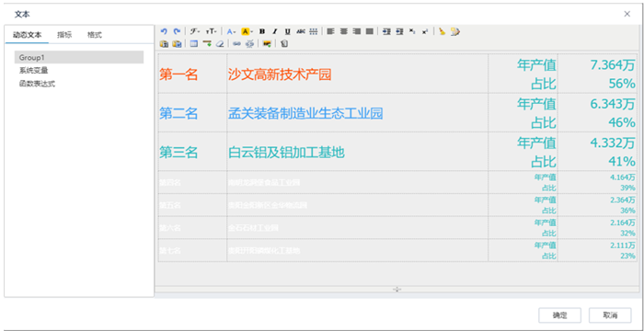Click the clear formatting broom icon

tap(442, 31)
